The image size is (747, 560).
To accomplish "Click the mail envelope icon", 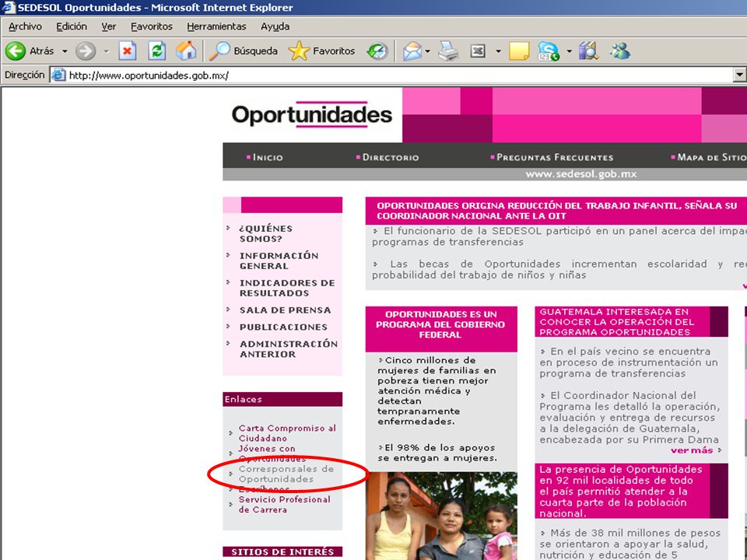I will [x=412, y=51].
